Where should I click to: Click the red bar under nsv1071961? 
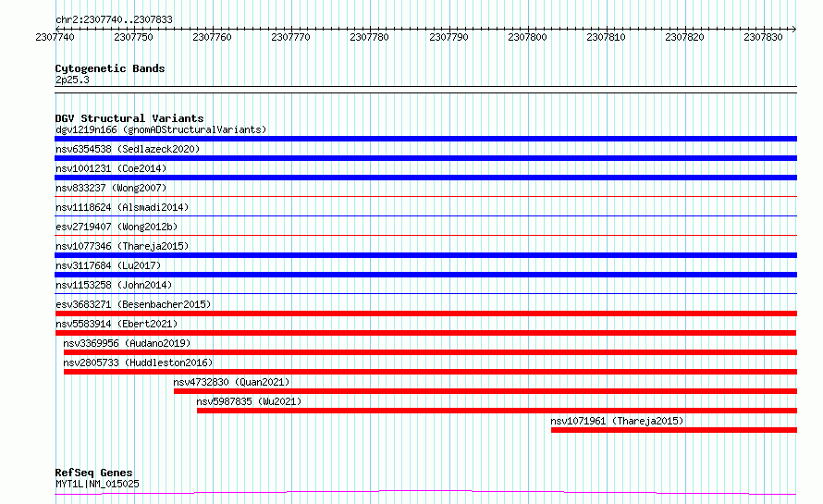pyautogui.click(x=674, y=430)
